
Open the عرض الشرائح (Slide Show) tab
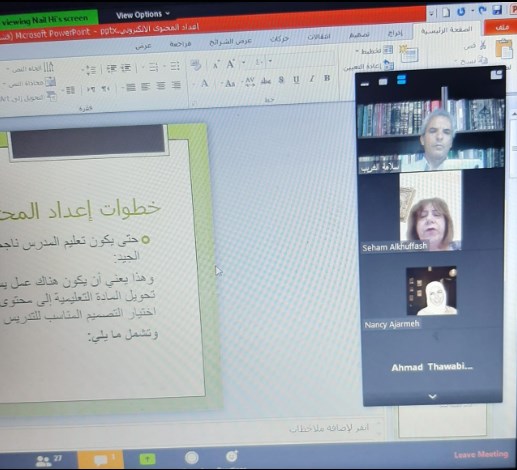(230, 42)
